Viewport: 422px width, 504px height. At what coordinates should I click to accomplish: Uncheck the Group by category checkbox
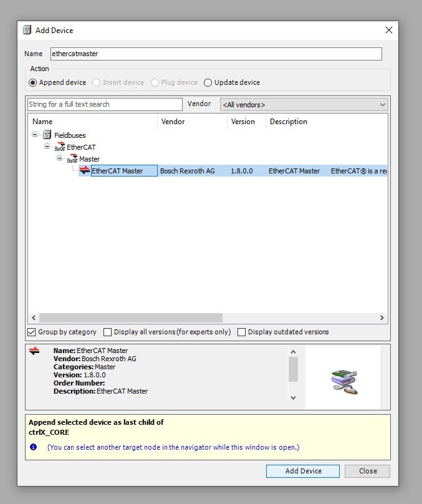tap(31, 332)
